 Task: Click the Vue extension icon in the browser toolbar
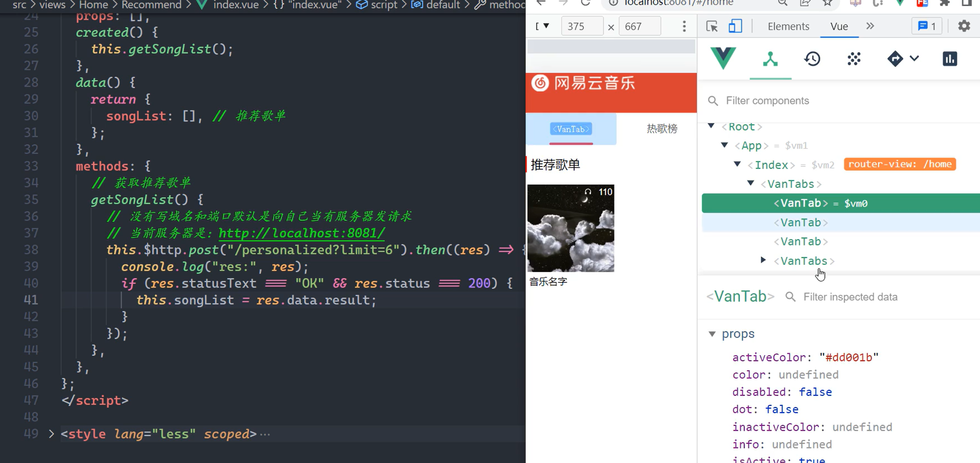(900, 4)
